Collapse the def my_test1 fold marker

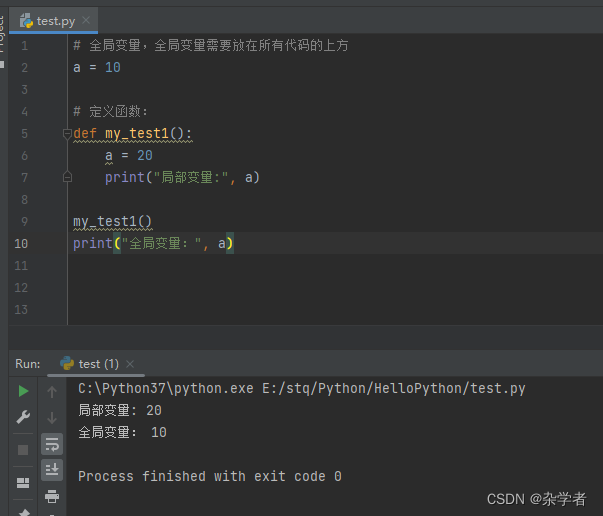(x=67, y=134)
